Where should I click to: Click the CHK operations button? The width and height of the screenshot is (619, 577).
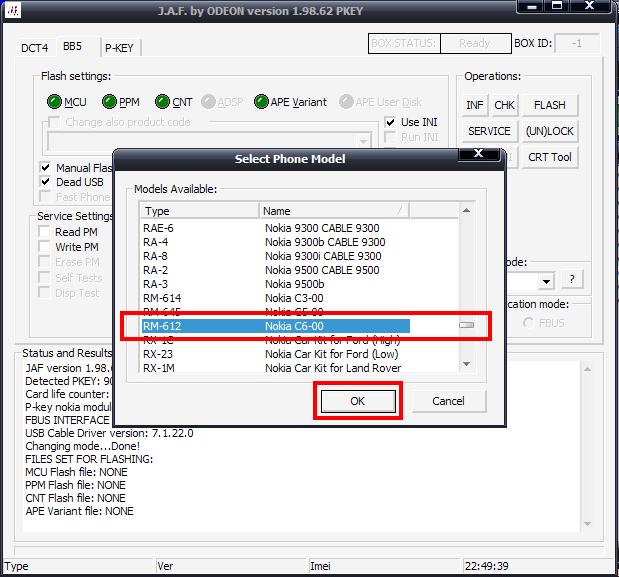(x=505, y=105)
